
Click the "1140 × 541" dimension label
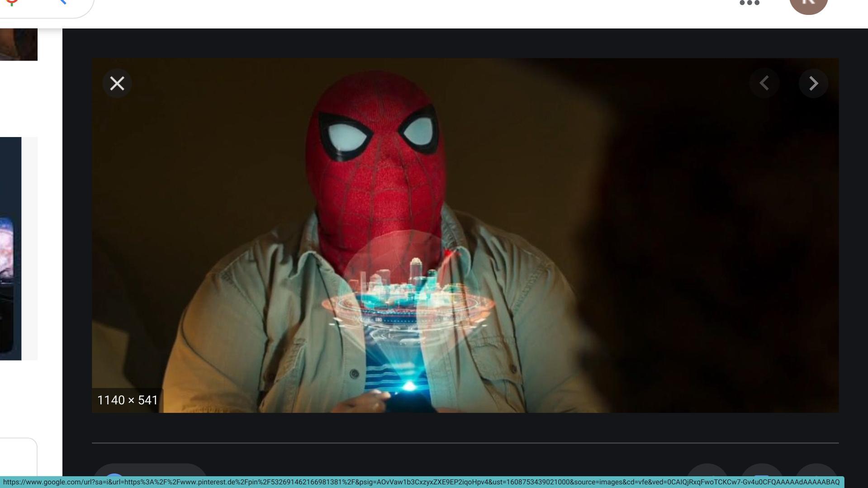coord(128,400)
